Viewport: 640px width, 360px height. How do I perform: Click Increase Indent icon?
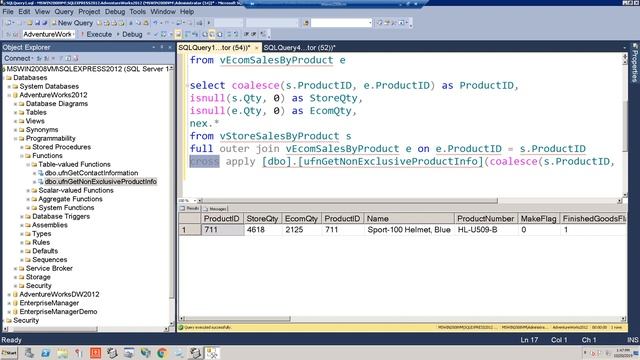coord(253,34)
